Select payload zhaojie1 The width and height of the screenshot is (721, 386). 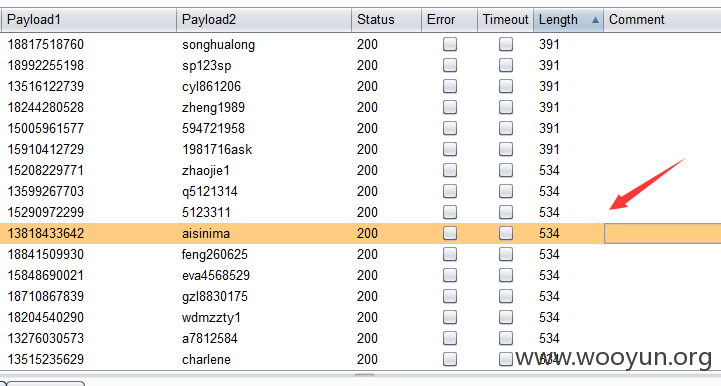[x=206, y=171]
